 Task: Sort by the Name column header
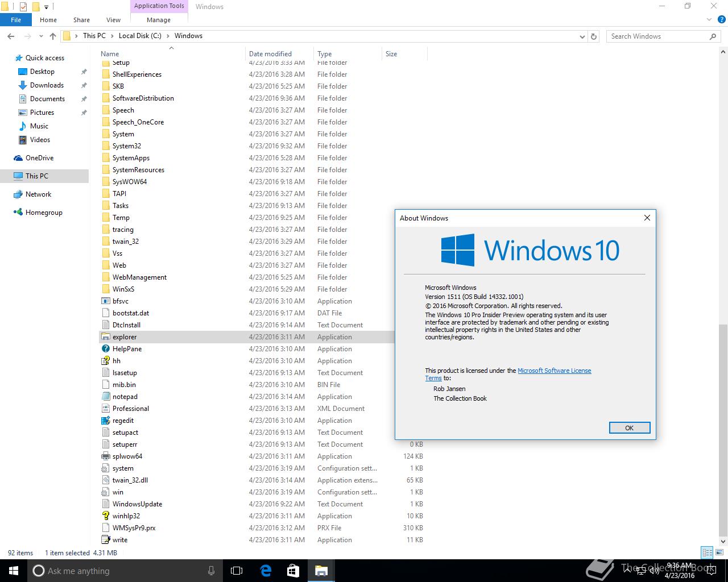click(x=172, y=54)
